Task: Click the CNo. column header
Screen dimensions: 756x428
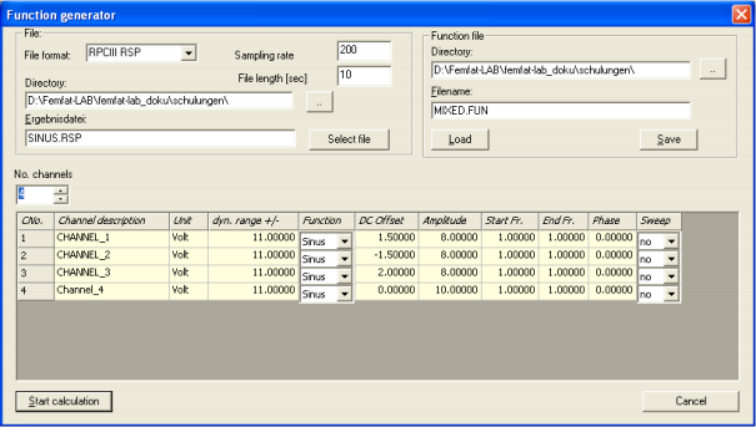Action: 36,221
